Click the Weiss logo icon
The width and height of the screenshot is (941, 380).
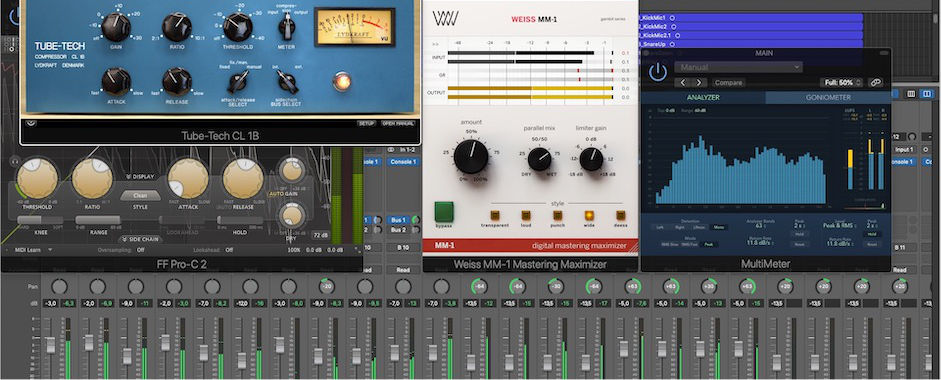pyautogui.click(x=445, y=19)
